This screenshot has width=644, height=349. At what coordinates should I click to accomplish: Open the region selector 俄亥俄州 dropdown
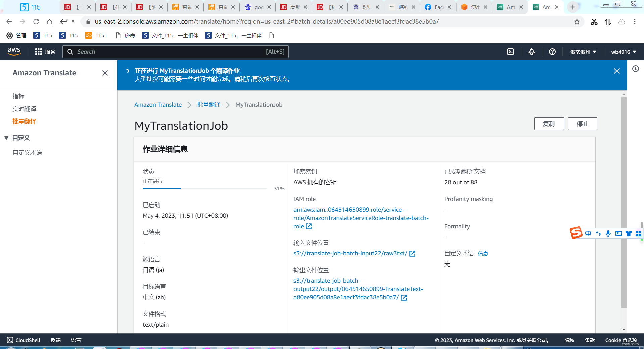(x=583, y=52)
